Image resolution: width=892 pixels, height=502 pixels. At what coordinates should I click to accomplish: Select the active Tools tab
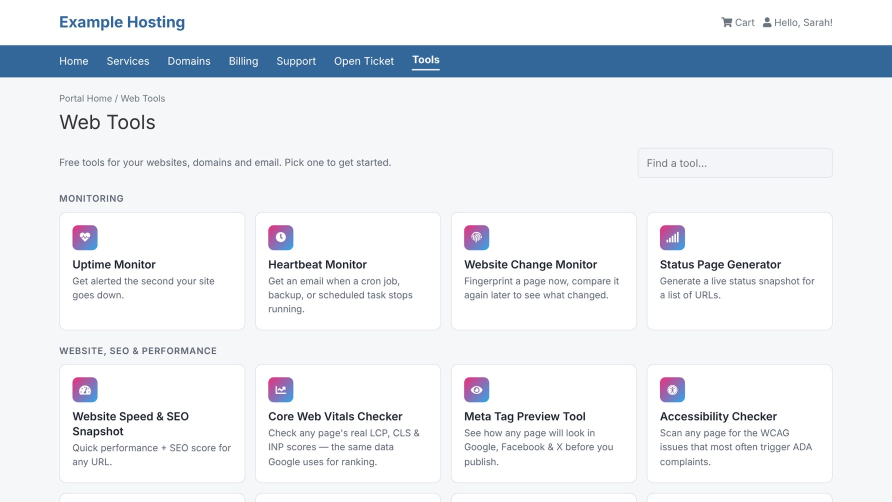point(426,60)
